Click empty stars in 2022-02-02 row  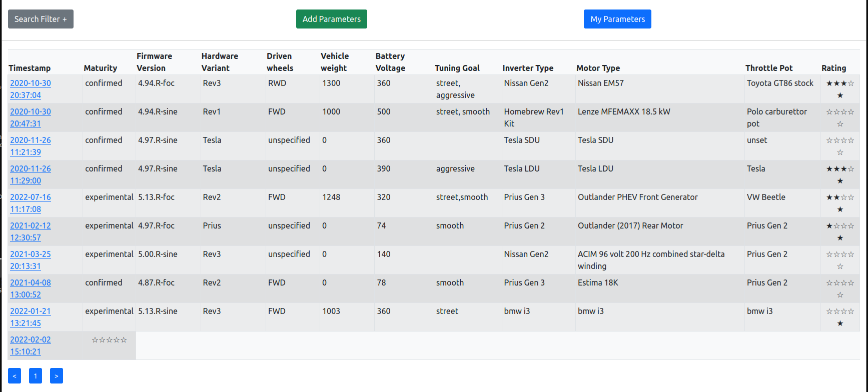point(109,340)
